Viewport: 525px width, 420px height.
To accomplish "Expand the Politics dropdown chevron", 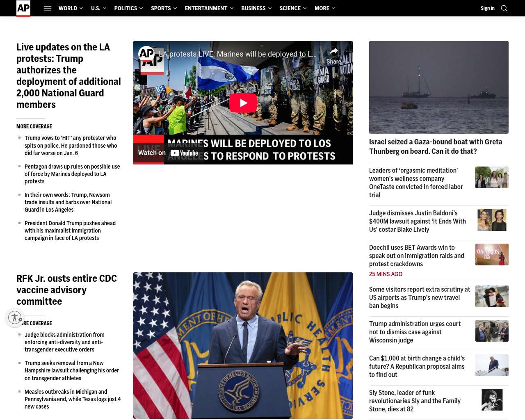I will point(141,8).
